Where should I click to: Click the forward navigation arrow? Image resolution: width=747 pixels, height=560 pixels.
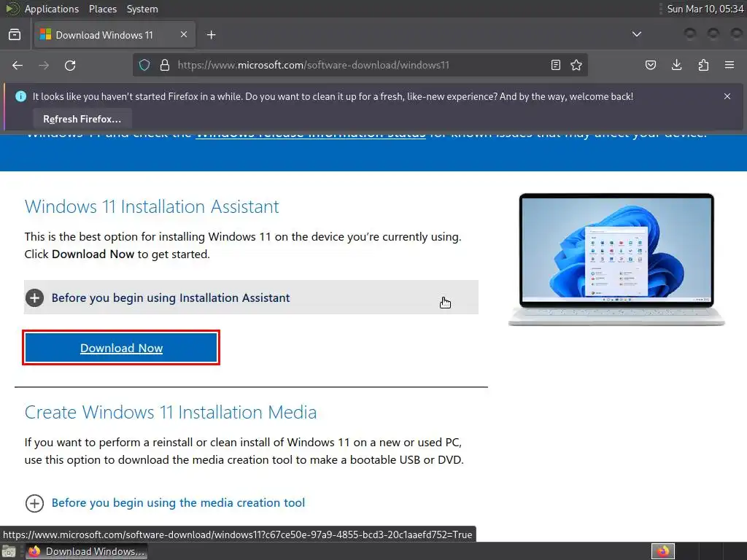tap(44, 65)
